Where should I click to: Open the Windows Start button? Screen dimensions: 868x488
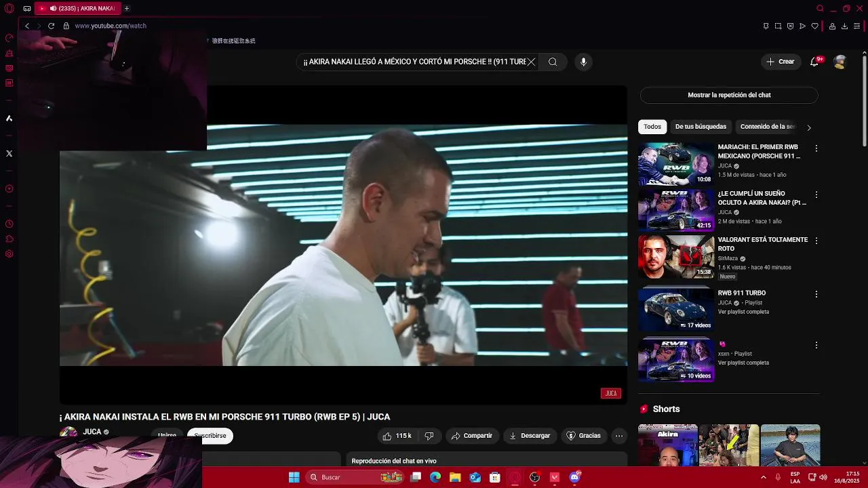(294, 477)
